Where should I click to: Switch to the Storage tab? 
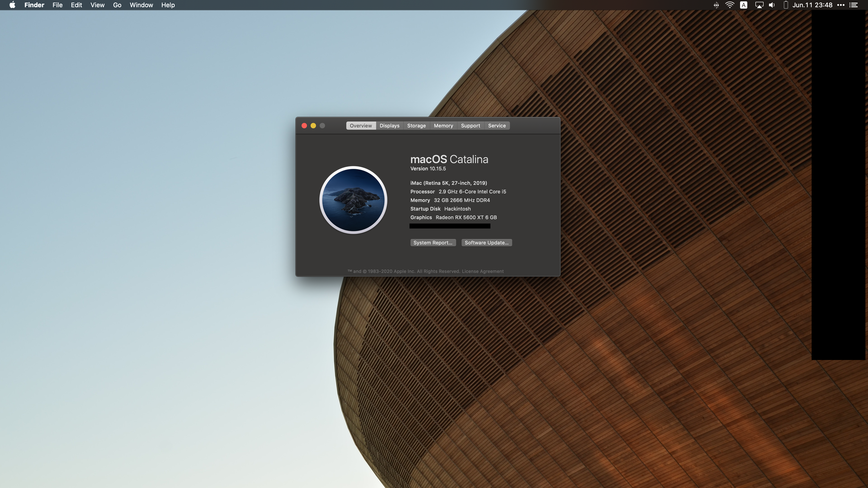416,126
